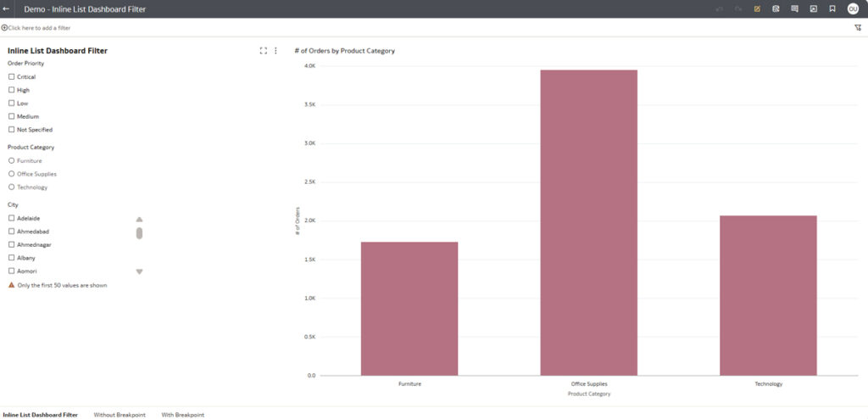Screen dimensions: 868x419
Task: Click the yellow edit pencil icon
Action: (x=757, y=8)
